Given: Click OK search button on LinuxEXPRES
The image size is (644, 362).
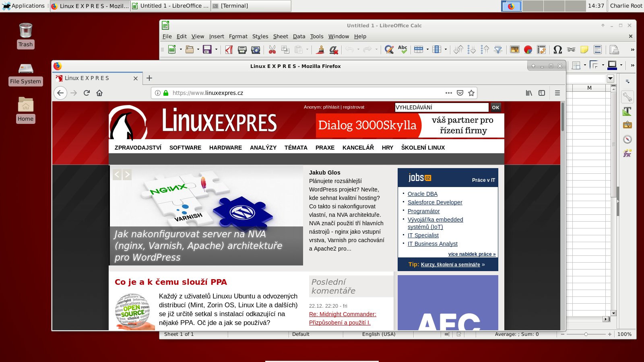Looking at the screenshot, I should pos(495,107).
